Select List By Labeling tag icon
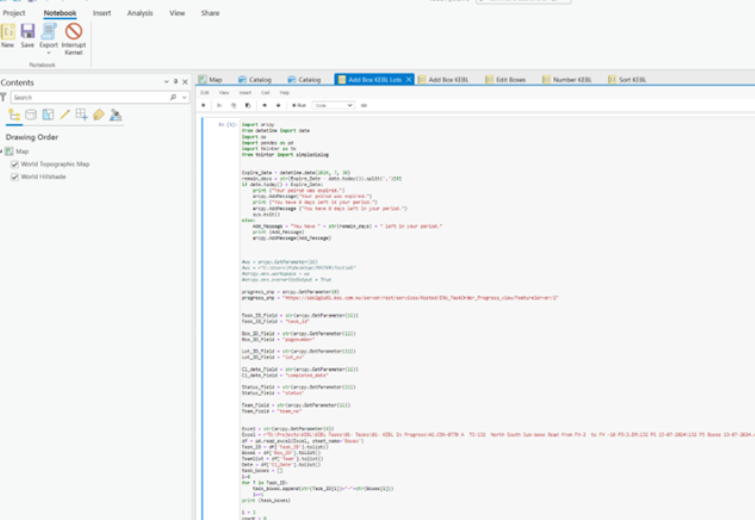This screenshot has height=520, width=755. point(99,115)
